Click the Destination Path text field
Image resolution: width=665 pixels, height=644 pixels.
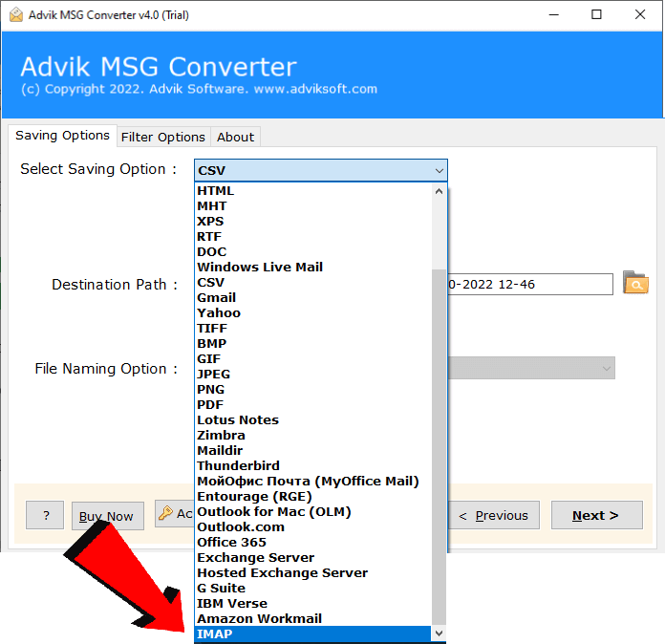530,284
